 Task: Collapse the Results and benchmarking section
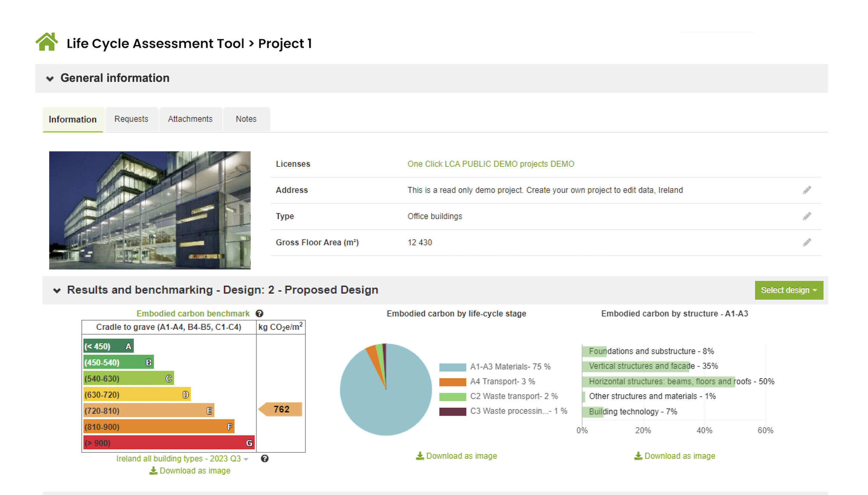[57, 291]
